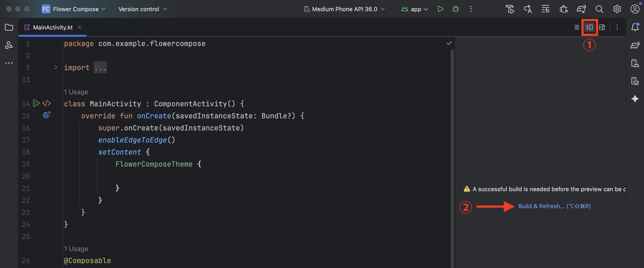Expand the folded import block
The image size is (644, 268).
pos(56,67)
